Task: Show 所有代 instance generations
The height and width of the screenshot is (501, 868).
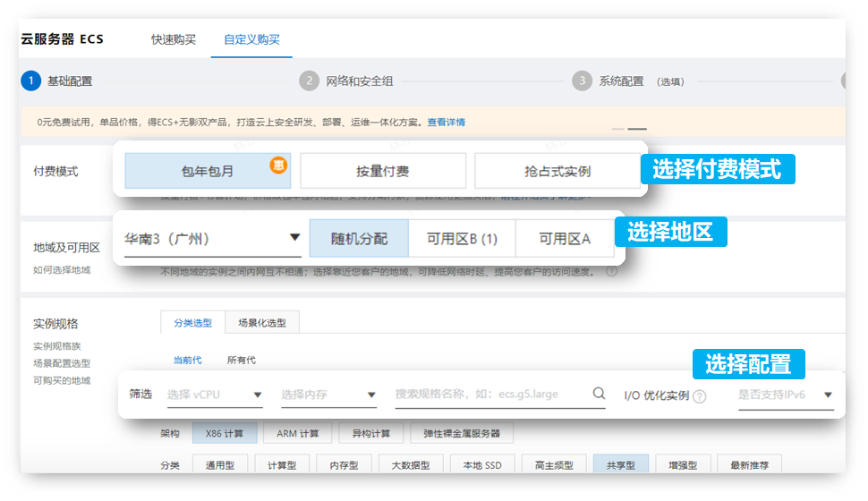Action: pos(242,361)
